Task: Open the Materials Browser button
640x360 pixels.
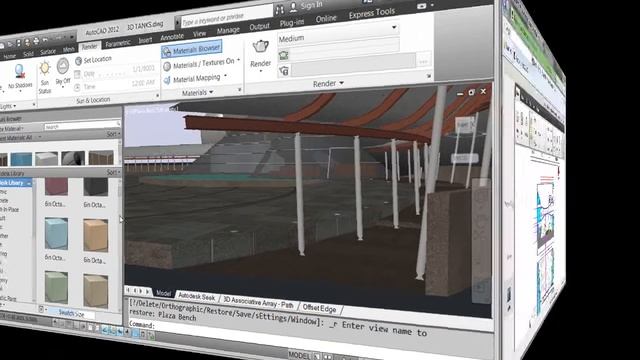Action: (x=192, y=50)
